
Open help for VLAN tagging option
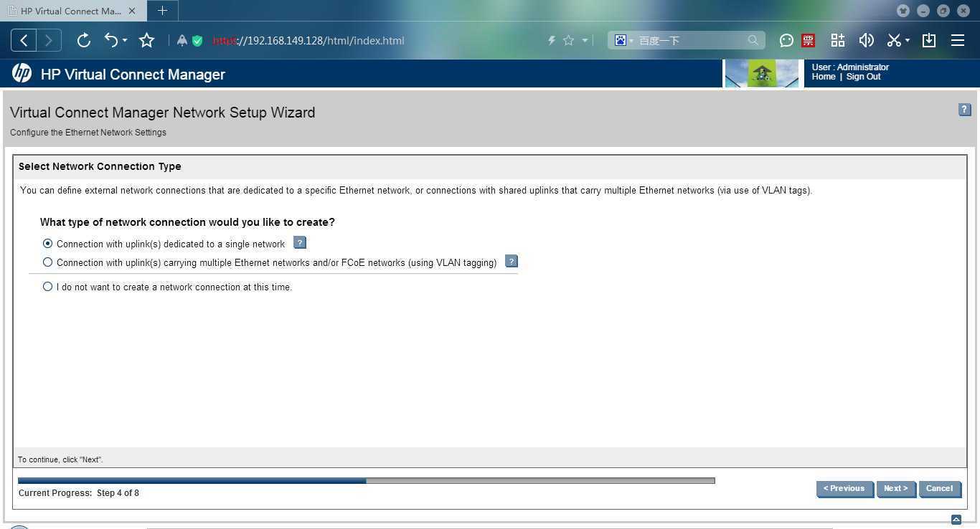point(512,262)
